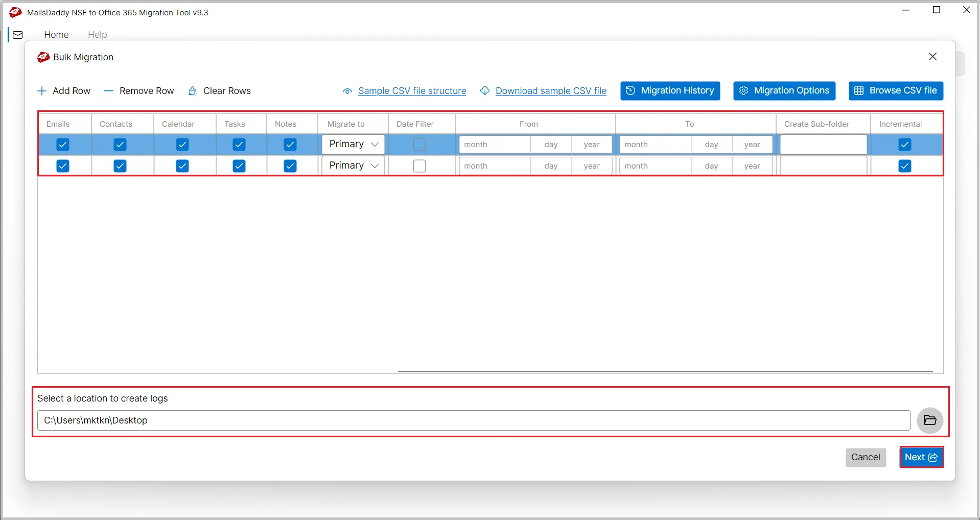Click the cloud download icon for sample CSV
This screenshot has width=980, height=520.
[x=485, y=91]
